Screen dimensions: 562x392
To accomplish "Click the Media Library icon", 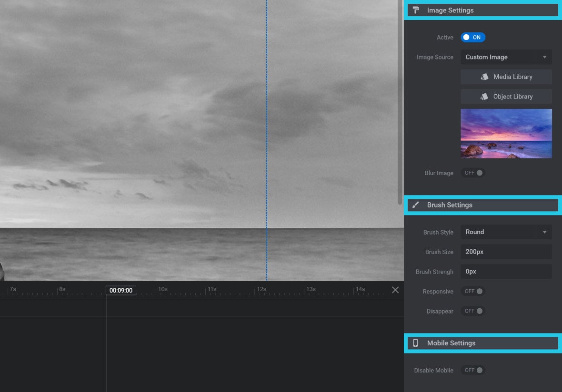I will (x=484, y=77).
